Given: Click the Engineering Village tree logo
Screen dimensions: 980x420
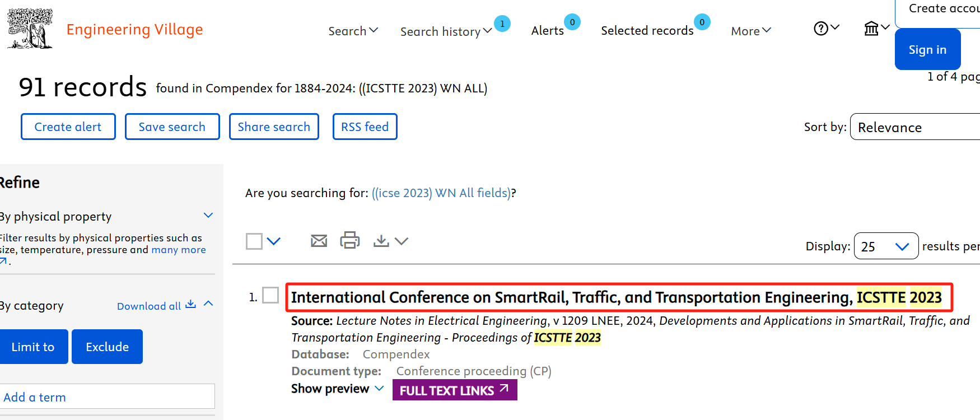Looking at the screenshot, I should (30, 29).
